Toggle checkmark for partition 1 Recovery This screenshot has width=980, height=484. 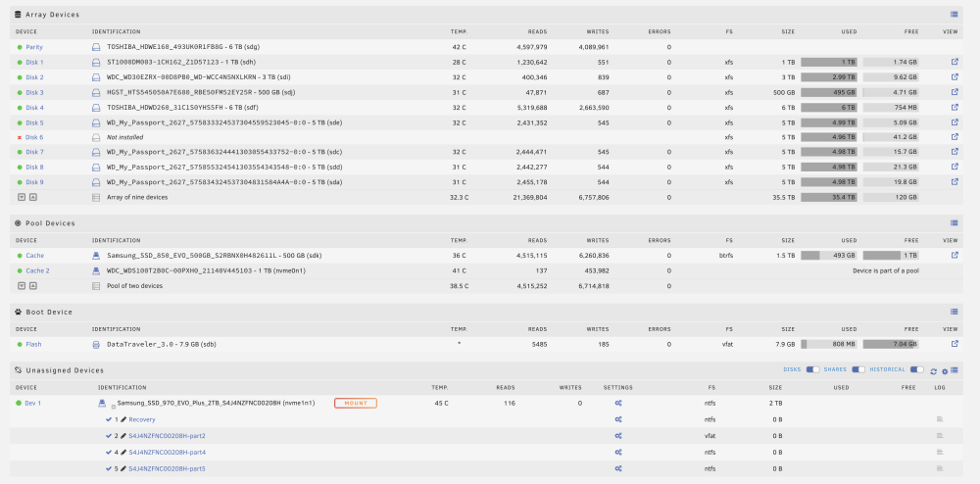click(x=109, y=419)
